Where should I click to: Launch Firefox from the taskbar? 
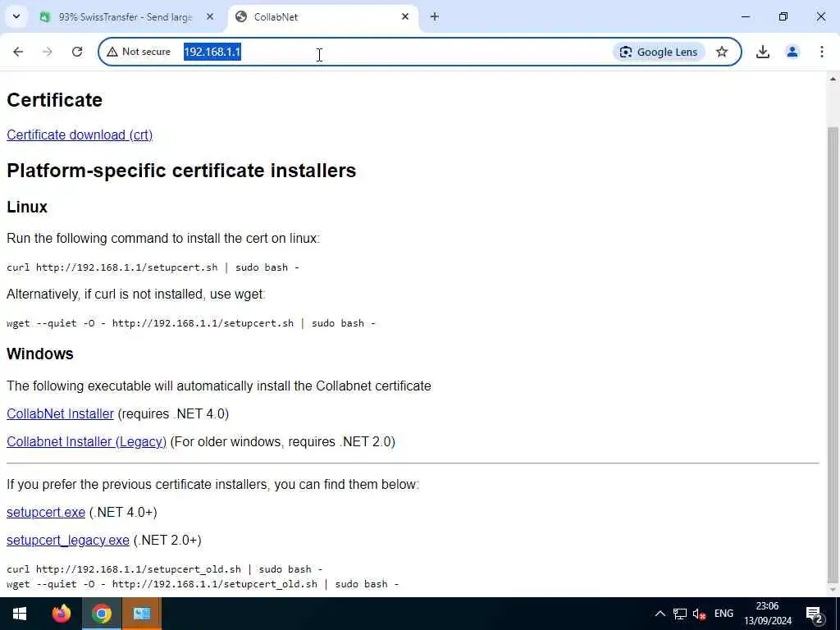(x=62, y=614)
